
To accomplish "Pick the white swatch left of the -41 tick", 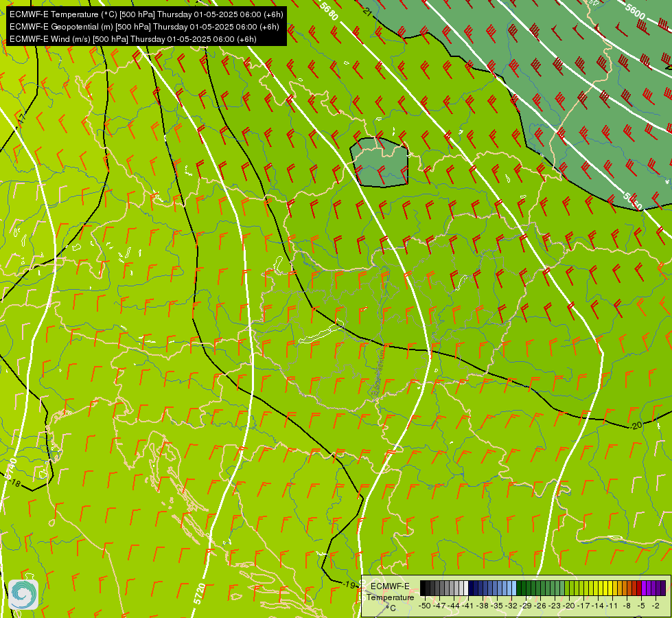I will 466,588.
